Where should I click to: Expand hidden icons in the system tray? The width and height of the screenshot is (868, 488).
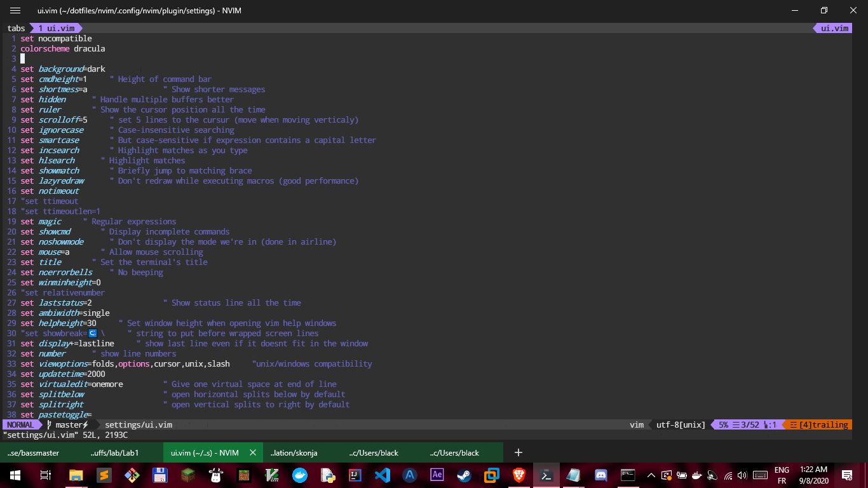pyautogui.click(x=651, y=475)
